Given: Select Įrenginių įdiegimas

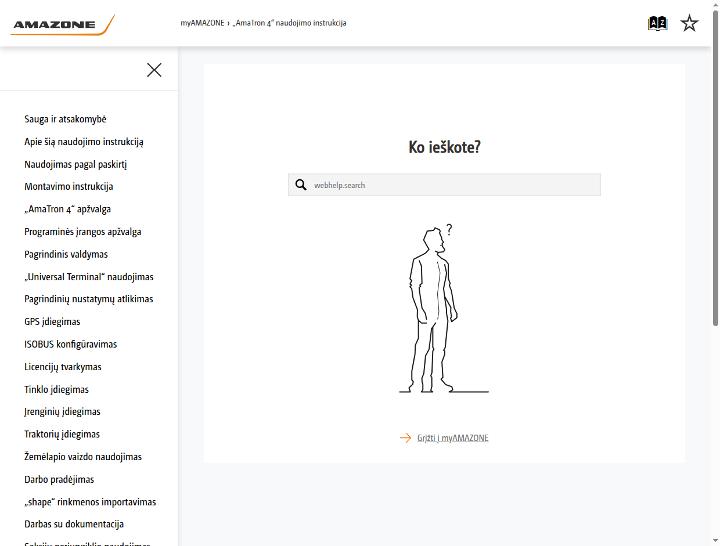Looking at the screenshot, I should (x=62, y=411).
